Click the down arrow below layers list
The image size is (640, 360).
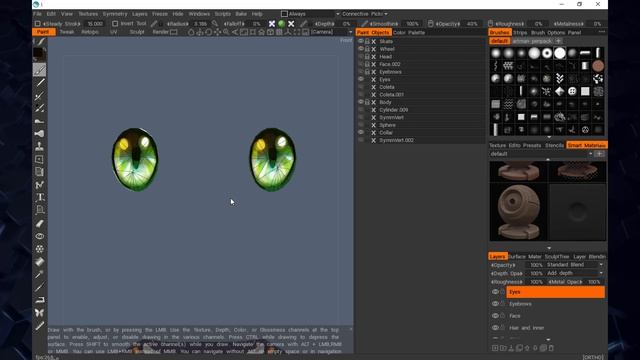tap(548, 340)
